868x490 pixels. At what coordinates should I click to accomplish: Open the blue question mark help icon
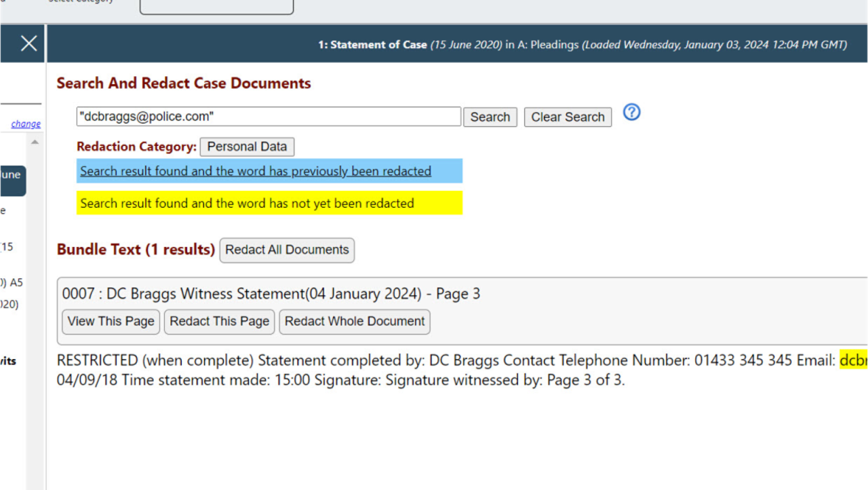631,113
